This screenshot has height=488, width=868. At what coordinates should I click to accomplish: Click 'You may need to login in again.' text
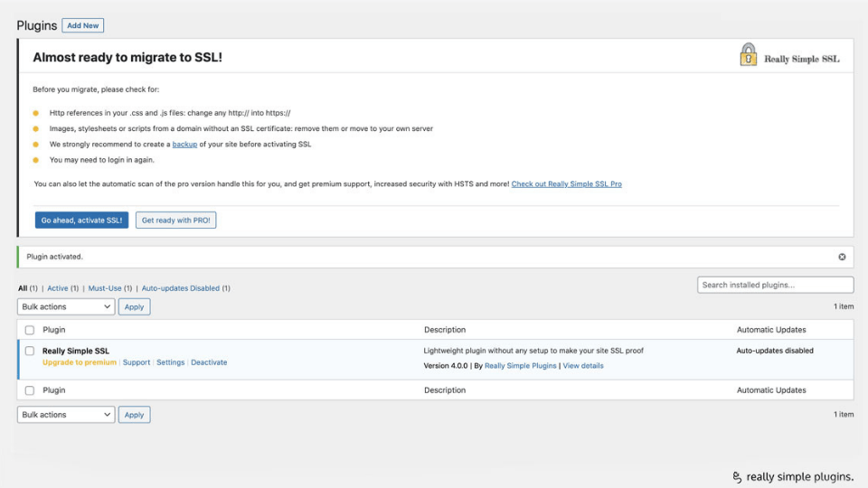102,160
